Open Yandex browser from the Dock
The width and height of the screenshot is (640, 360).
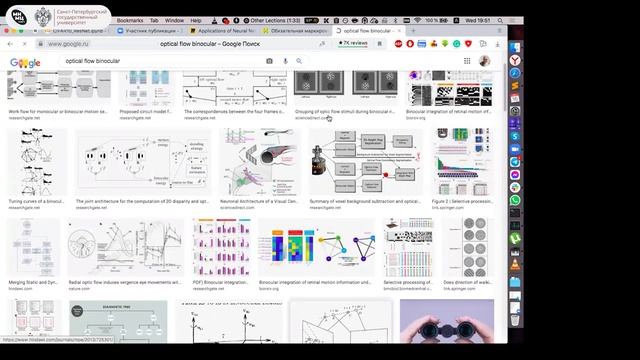pyautogui.click(x=515, y=60)
